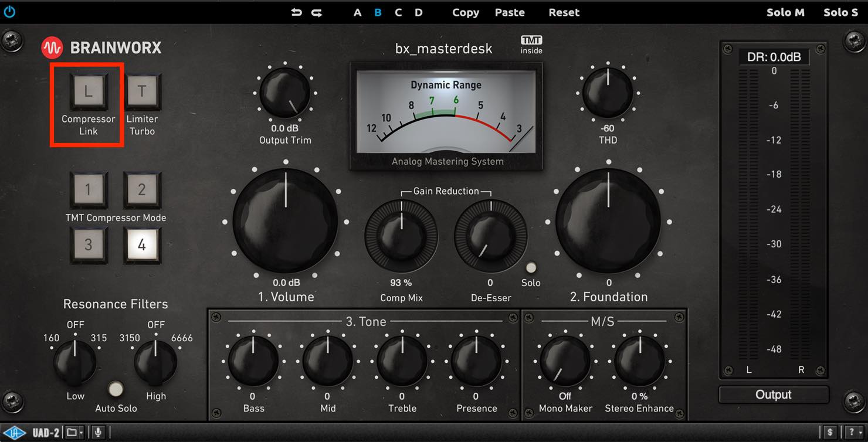This screenshot has width=868, height=442.
Task: Enable Resonance Filters Auto Solo
Action: pos(116,389)
